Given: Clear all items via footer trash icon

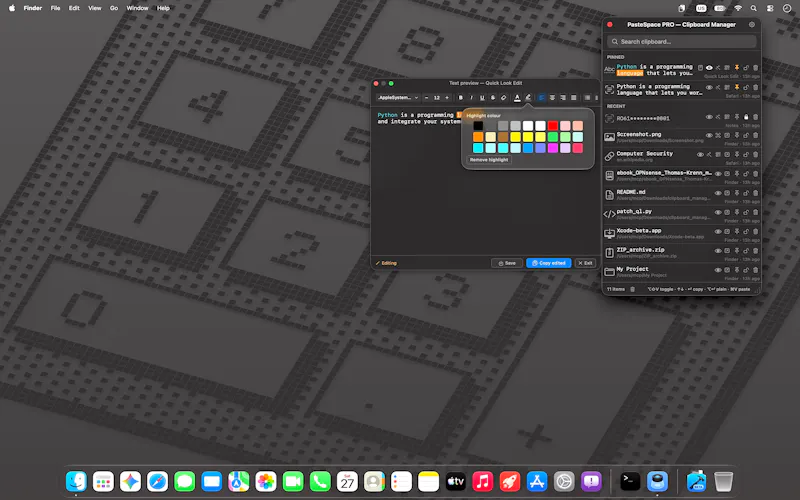Looking at the screenshot, I should coord(632,289).
